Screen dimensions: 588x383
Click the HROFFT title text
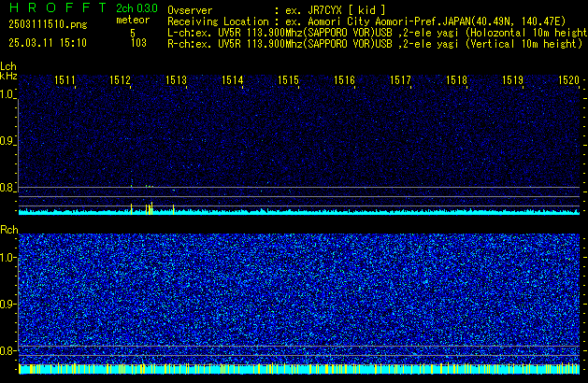click(58, 7)
